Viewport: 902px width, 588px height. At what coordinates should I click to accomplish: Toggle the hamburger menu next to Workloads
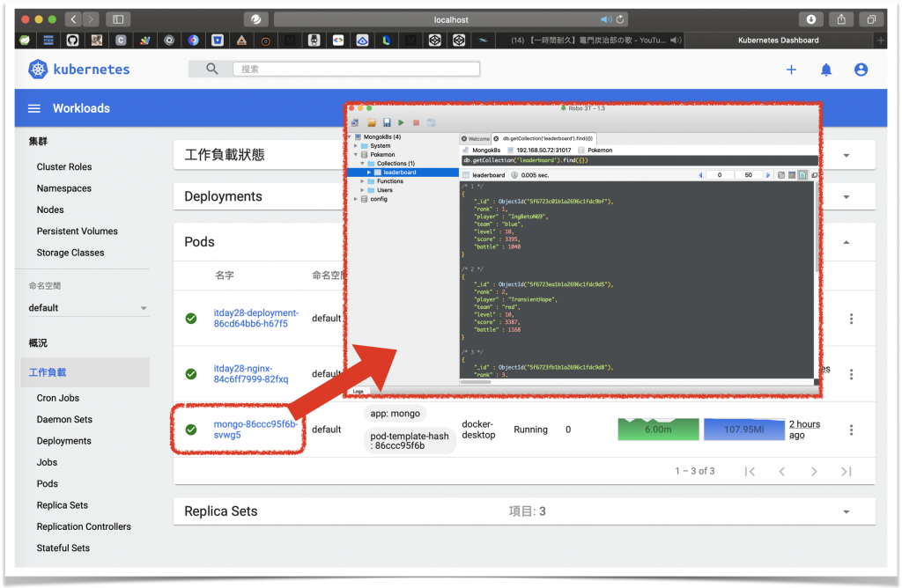pyautogui.click(x=34, y=108)
